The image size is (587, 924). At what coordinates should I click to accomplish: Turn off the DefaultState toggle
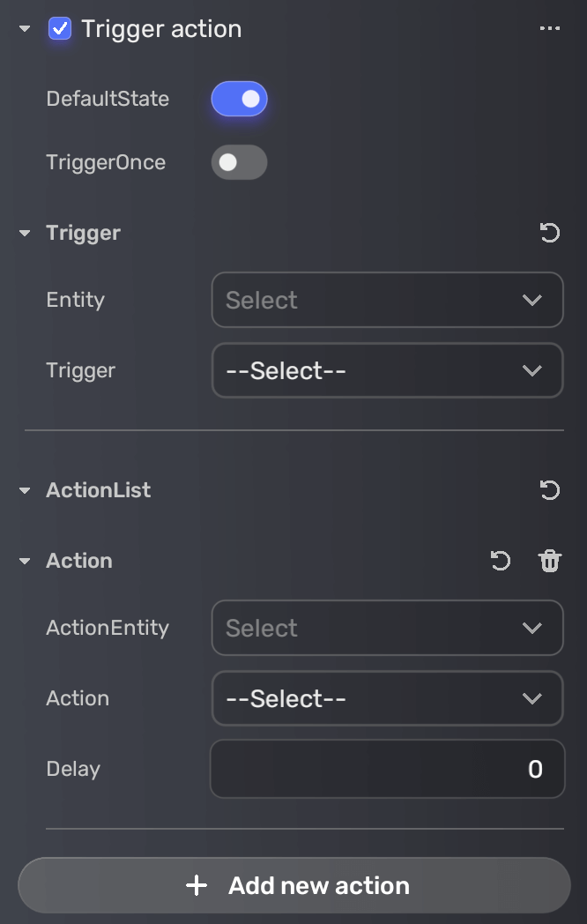point(239,99)
